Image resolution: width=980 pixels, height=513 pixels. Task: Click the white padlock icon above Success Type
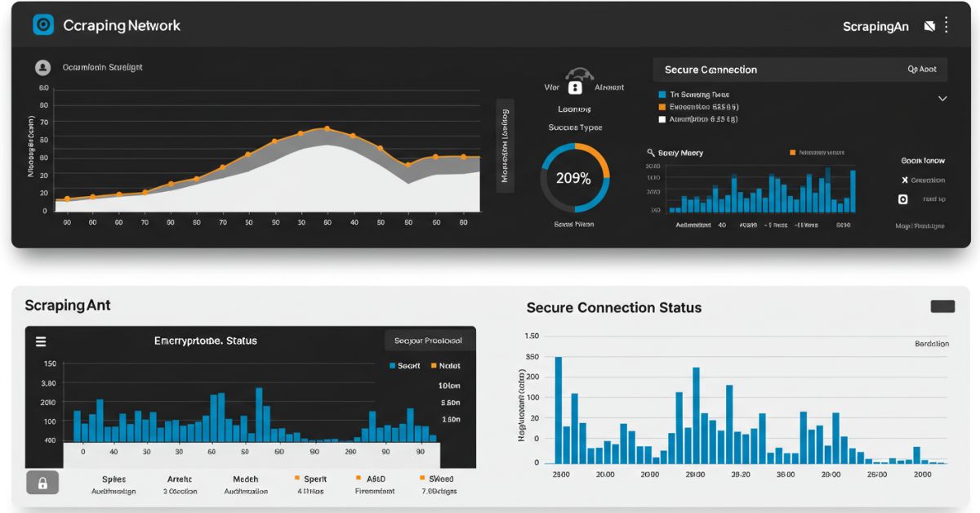click(574, 87)
